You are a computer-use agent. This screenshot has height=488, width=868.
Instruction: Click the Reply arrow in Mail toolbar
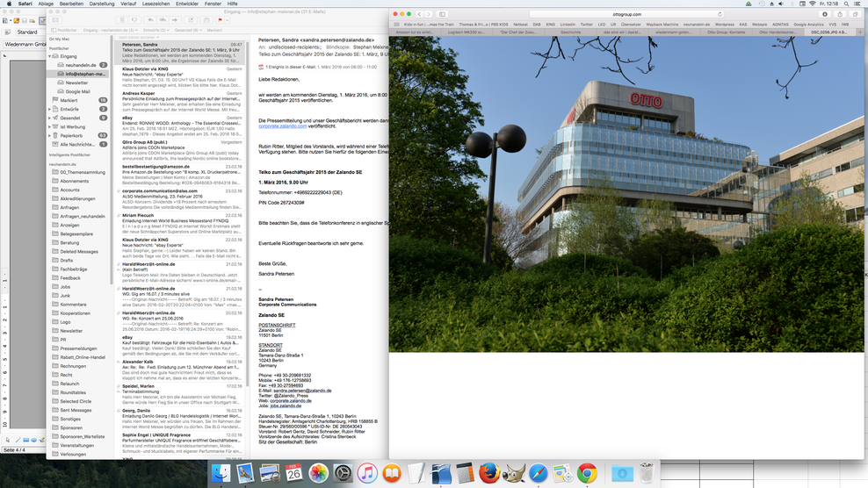[150, 20]
